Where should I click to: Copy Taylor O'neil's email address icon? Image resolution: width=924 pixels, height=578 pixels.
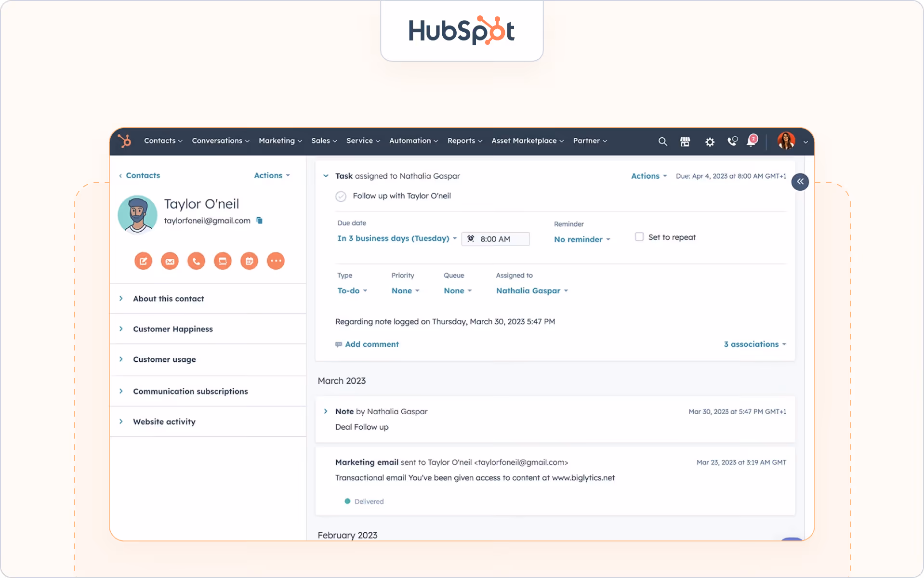click(259, 221)
